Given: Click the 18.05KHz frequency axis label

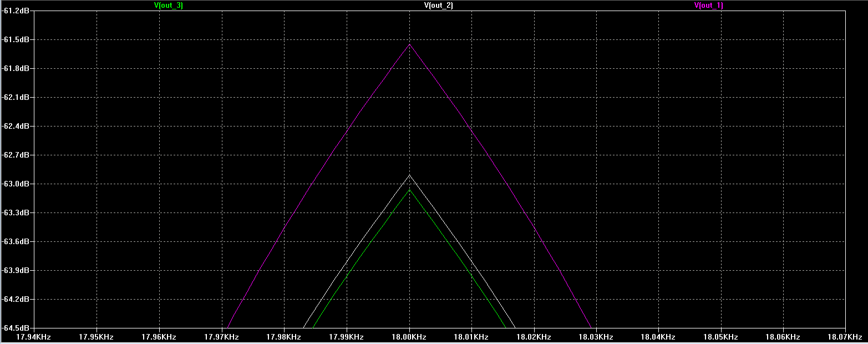Looking at the screenshot, I should pyautogui.click(x=722, y=337).
